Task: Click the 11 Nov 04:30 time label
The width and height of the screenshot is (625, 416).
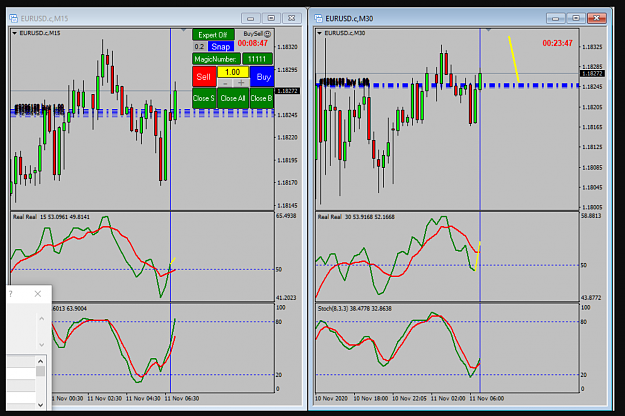Action: pyautogui.click(x=143, y=398)
